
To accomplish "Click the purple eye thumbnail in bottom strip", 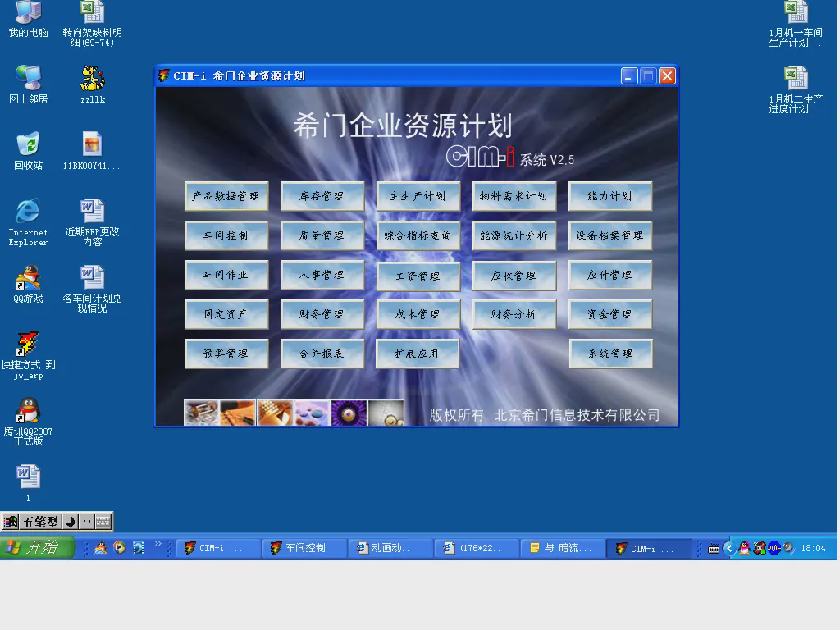I will (349, 413).
